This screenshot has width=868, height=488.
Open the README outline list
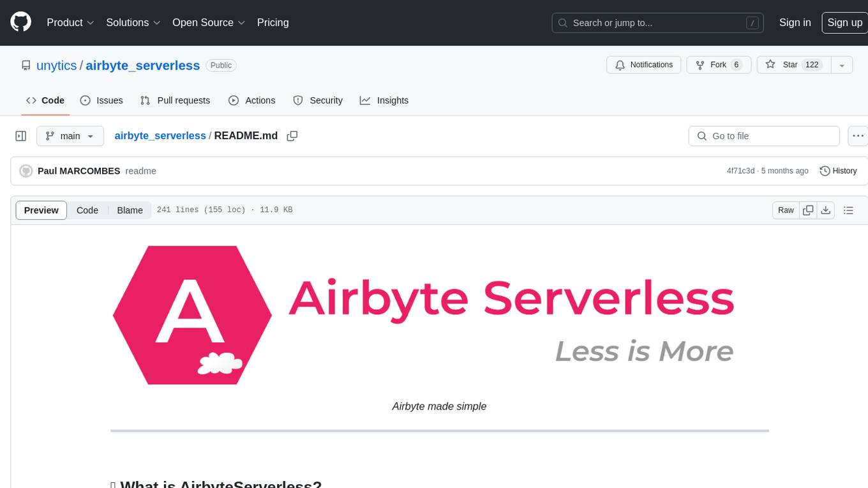848,210
